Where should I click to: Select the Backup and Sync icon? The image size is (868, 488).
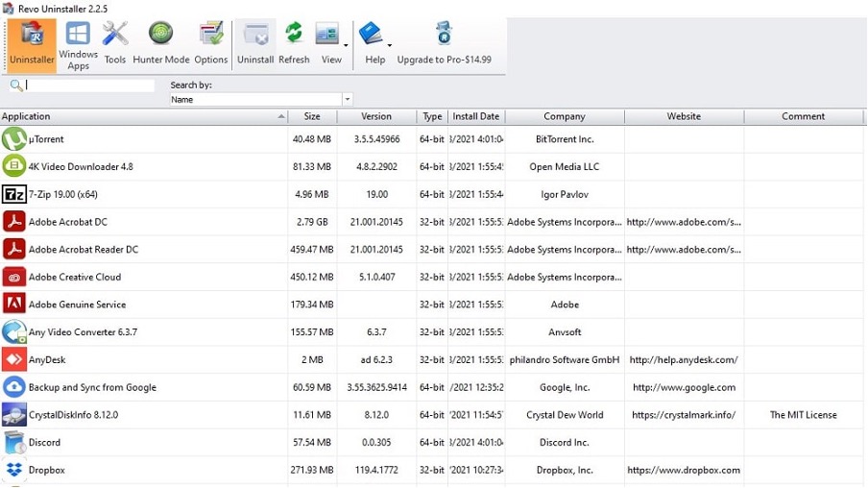(x=13, y=387)
